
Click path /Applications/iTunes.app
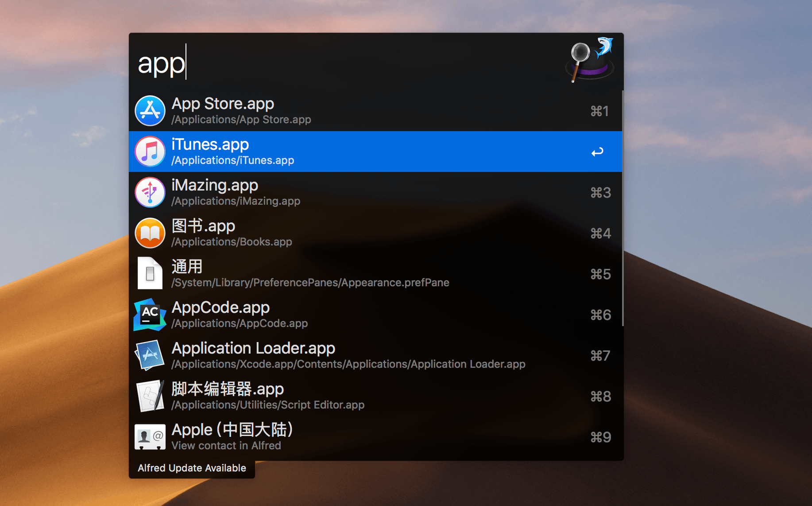pyautogui.click(x=233, y=160)
